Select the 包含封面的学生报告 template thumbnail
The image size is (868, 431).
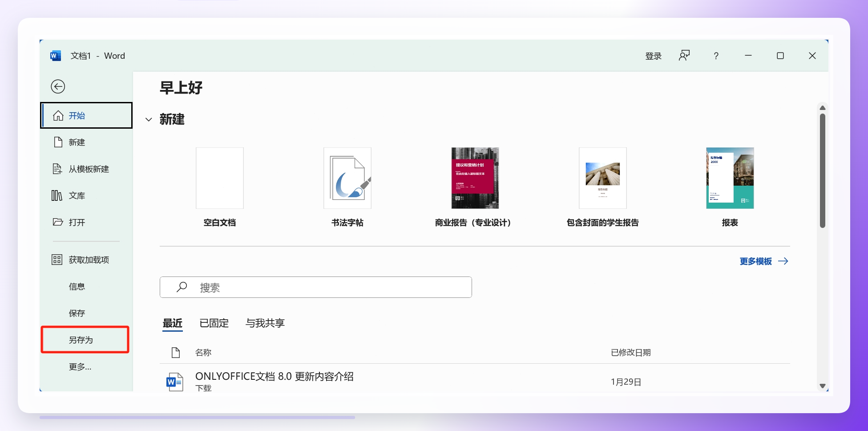click(603, 178)
